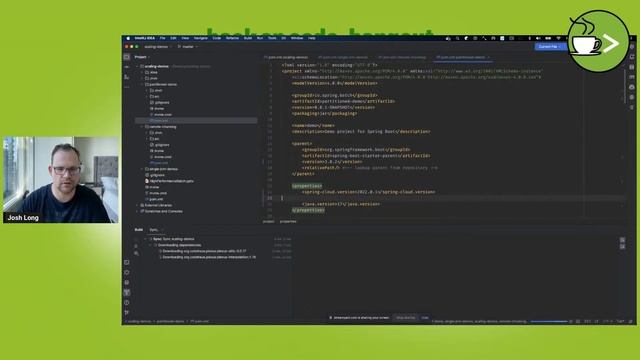Open the Apple menu
This screenshot has width=640, height=360.
[x=128, y=38]
